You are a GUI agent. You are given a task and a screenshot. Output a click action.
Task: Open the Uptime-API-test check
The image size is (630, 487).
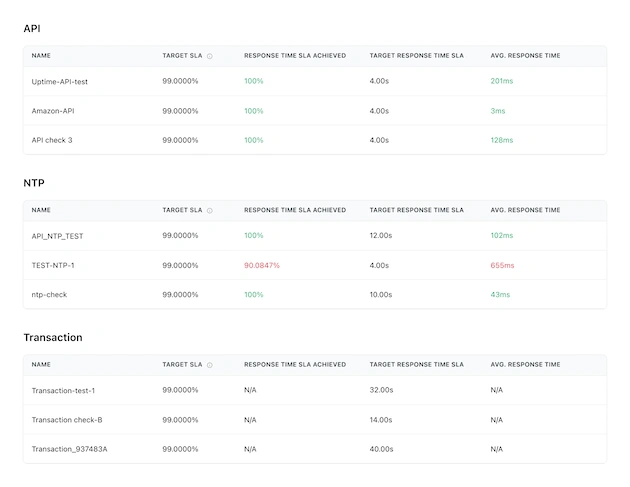(x=60, y=81)
